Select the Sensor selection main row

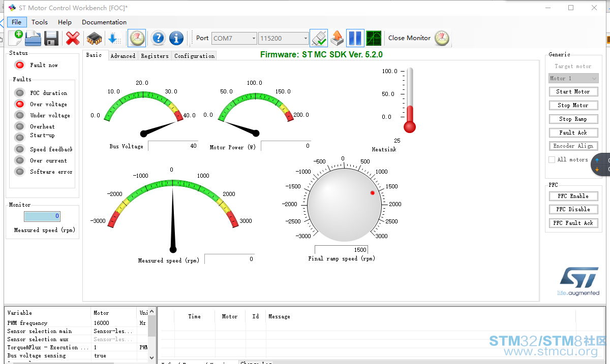click(x=76, y=331)
